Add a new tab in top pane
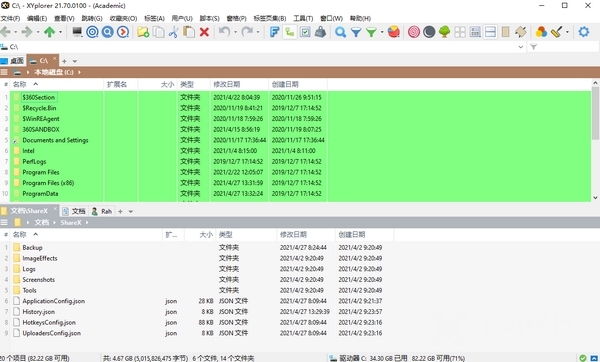 pos(64,61)
